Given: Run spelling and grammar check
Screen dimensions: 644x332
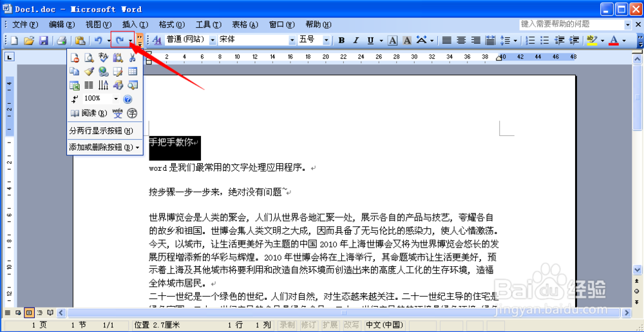Looking at the screenshot, I should [x=103, y=58].
